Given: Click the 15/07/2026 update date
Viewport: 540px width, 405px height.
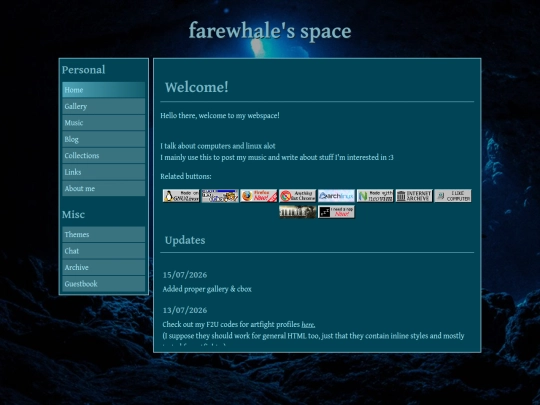Looking at the screenshot, I should (x=185, y=275).
